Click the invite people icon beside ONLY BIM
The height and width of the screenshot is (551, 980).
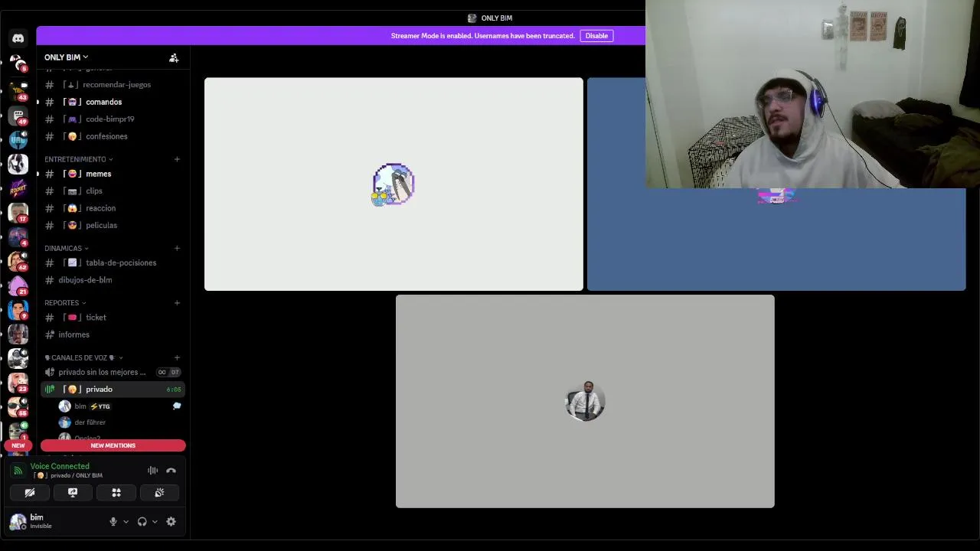pos(174,58)
